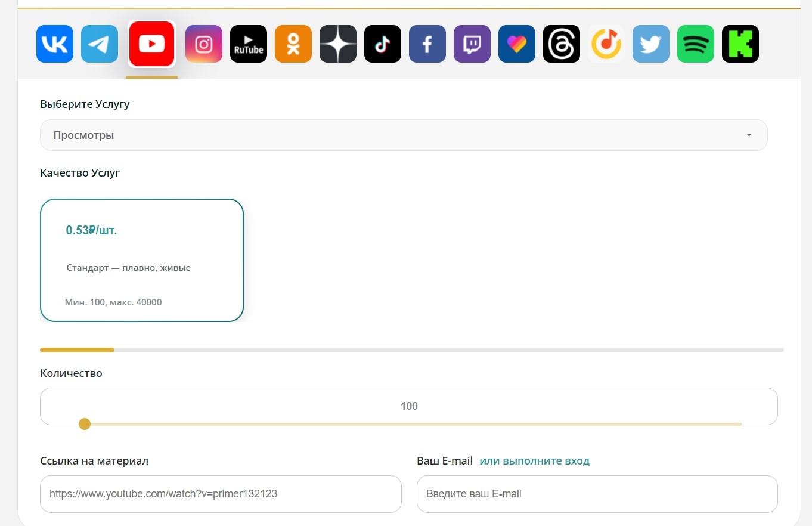Click into the E-mail input field
Image resolution: width=812 pixels, height=526 pixels.
[597, 494]
